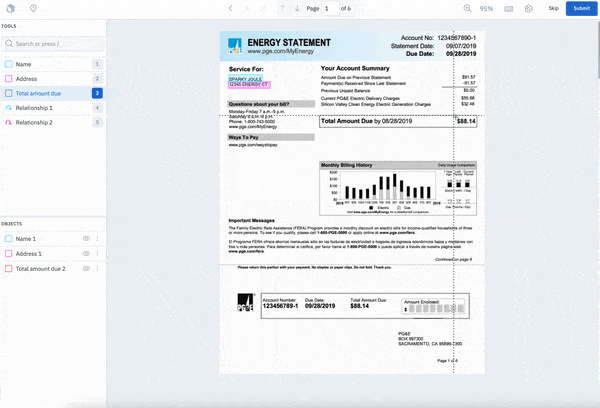600x408 pixels.
Task: Go to previous page with up arrow
Action: click(x=283, y=8)
